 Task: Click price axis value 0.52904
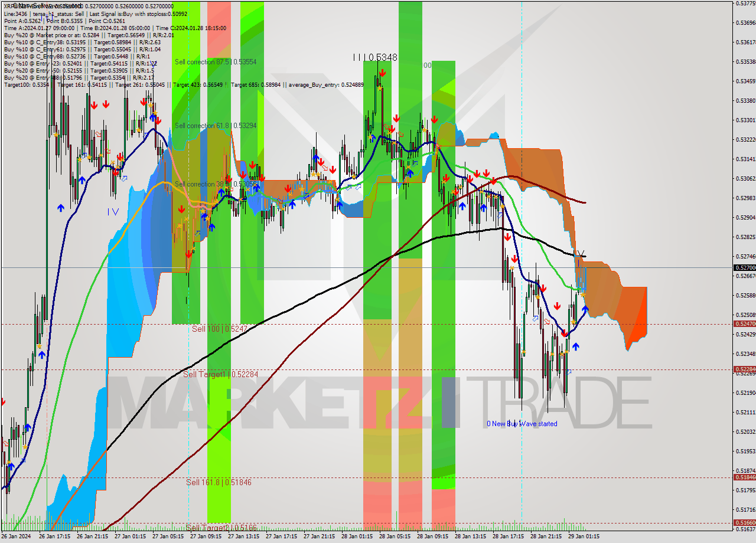click(x=745, y=217)
